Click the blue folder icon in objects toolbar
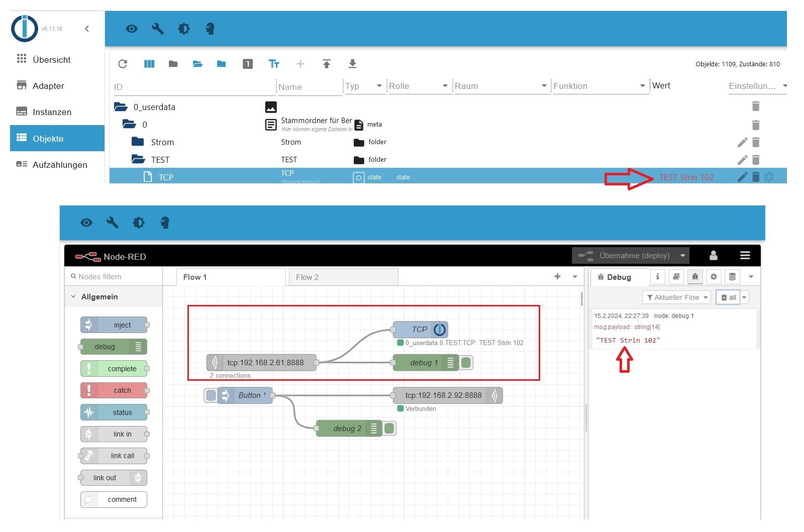 (222, 64)
